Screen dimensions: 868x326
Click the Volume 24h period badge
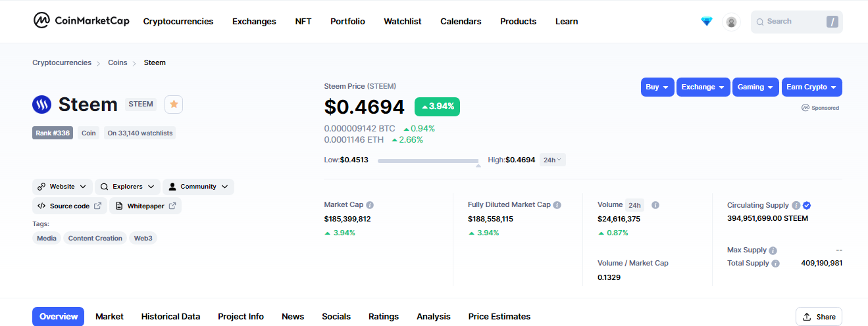coord(635,205)
